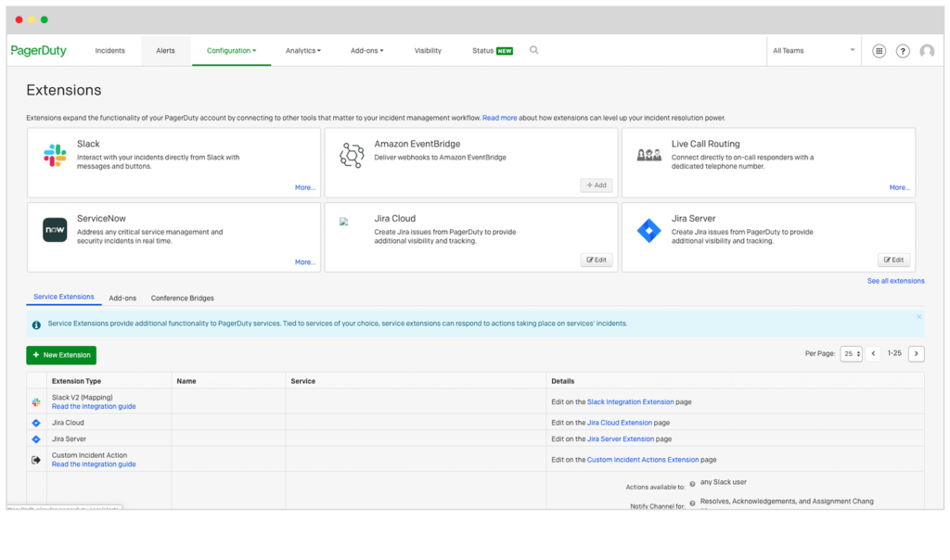Click More link on ServiceNow card
The width and height of the screenshot is (950, 560).
(304, 262)
